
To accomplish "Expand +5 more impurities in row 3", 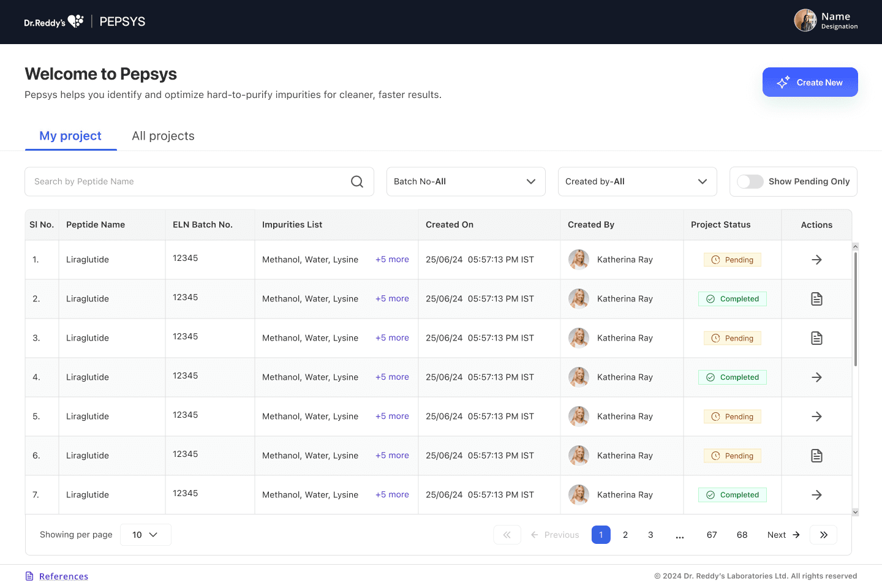I will pyautogui.click(x=392, y=338).
